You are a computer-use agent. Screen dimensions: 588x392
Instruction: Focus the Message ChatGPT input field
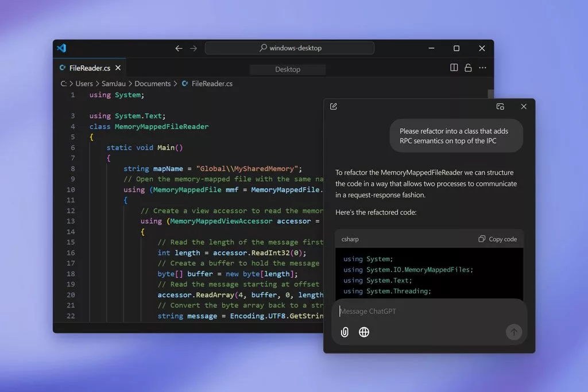pos(425,312)
